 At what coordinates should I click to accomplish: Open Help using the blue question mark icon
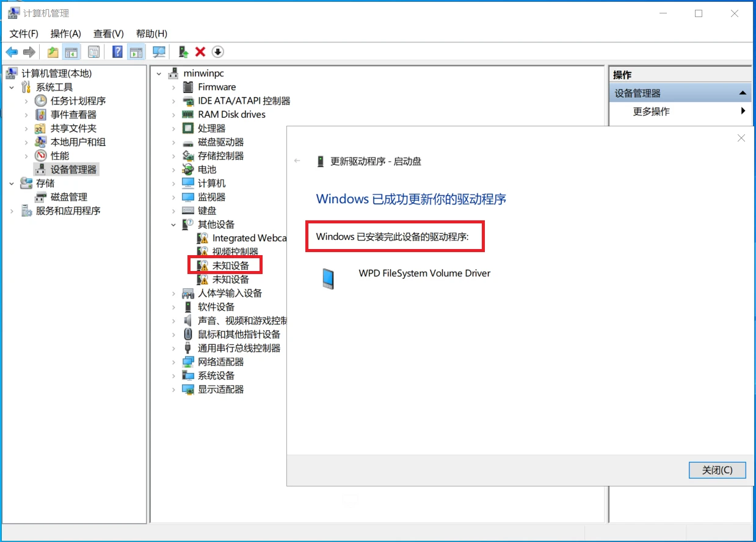coord(116,52)
